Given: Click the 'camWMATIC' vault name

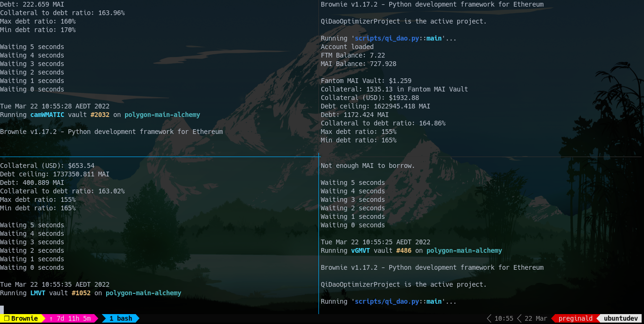Looking at the screenshot, I should 47,115.
